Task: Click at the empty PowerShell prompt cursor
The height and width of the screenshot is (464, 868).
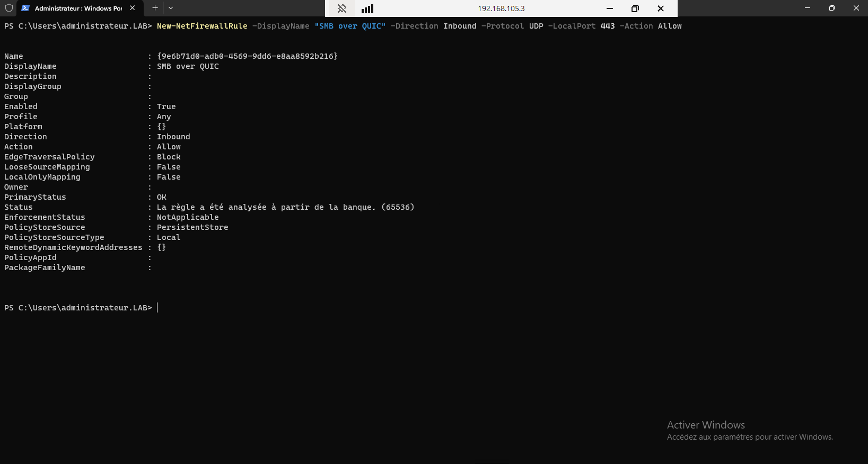Action: click(x=158, y=308)
